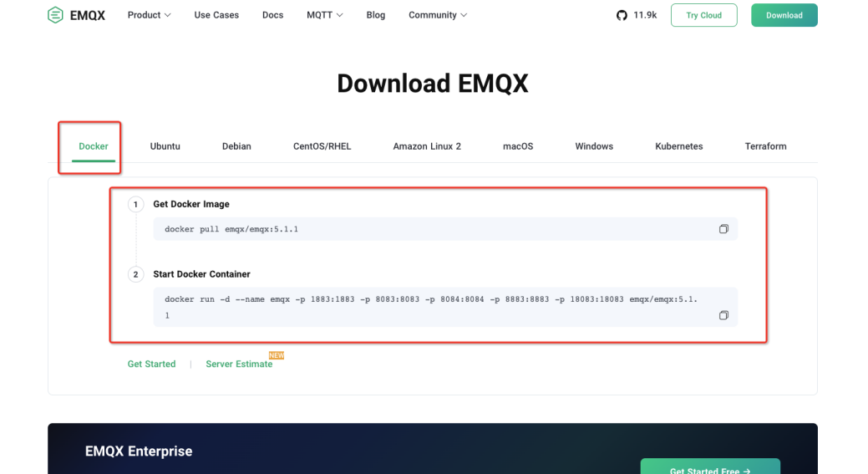
Task: Click Get Started Free button
Action: (709, 469)
